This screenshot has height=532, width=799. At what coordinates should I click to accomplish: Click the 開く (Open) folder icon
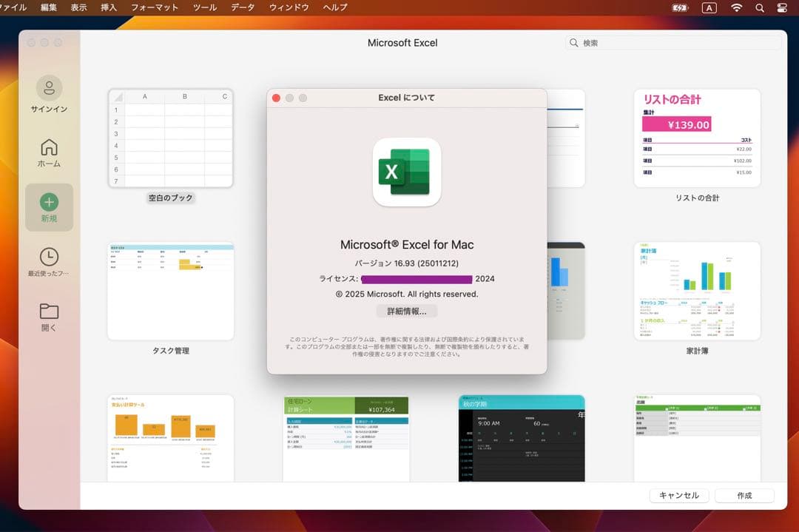pos(49,311)
